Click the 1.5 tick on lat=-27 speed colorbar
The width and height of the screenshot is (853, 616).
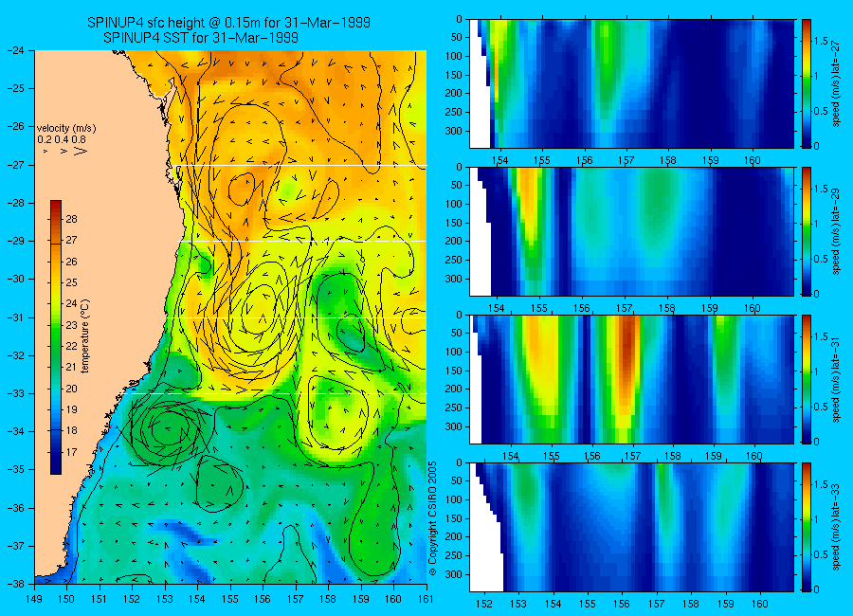click(x=821, y=42)
